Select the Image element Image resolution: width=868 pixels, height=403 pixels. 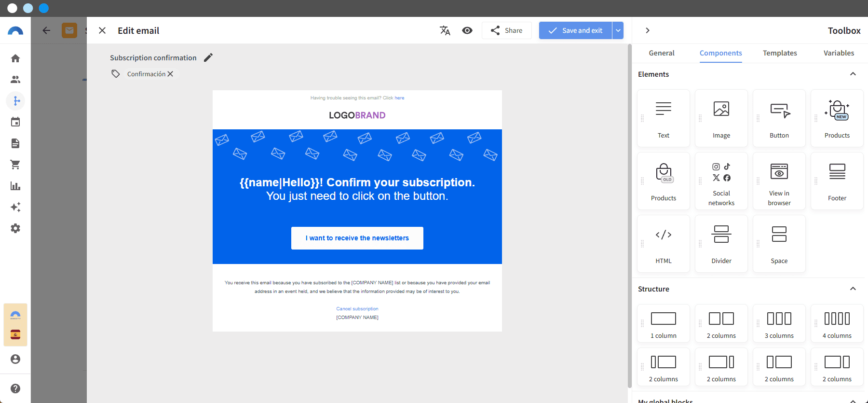721,118
